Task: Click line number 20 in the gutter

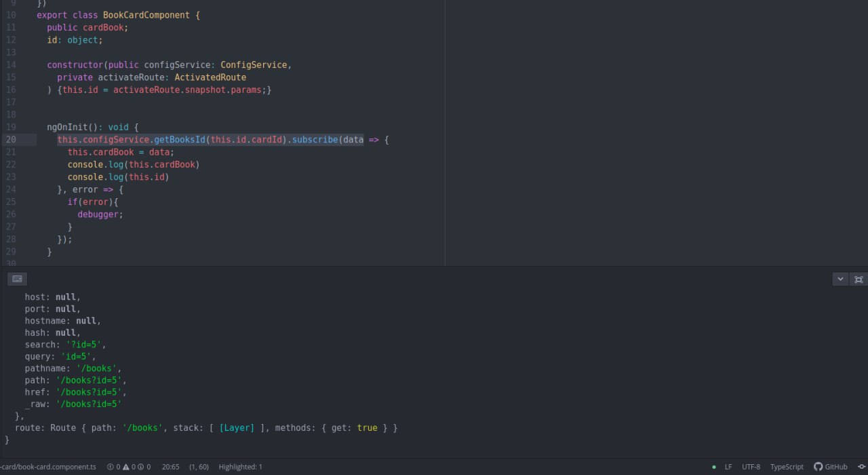Action: (11, 140)
